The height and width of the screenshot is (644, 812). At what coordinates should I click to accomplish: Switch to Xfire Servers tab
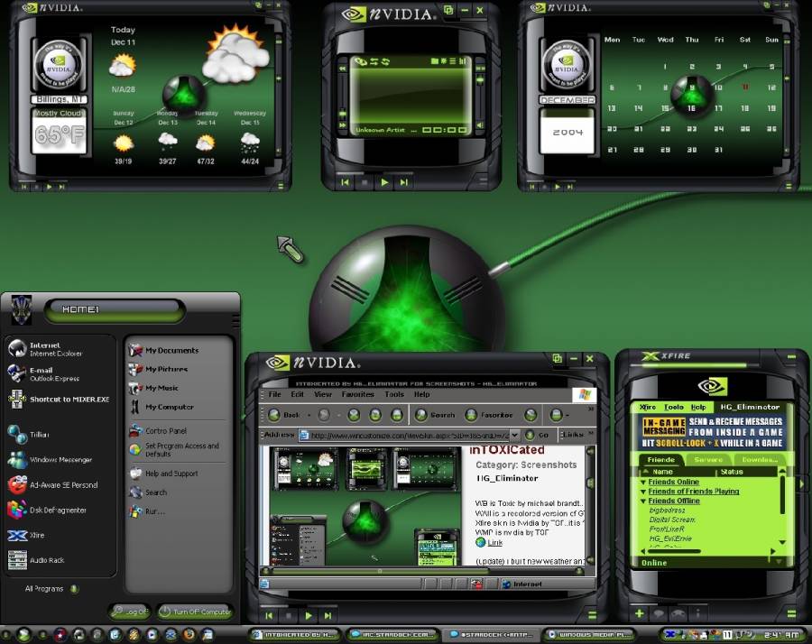(708, 460)
